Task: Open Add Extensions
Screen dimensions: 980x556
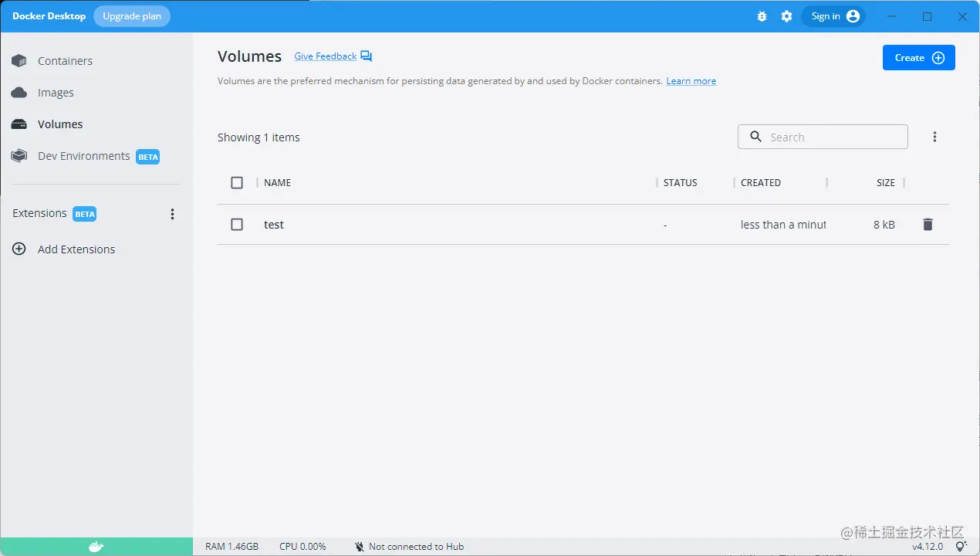Action: pos(96,249)
